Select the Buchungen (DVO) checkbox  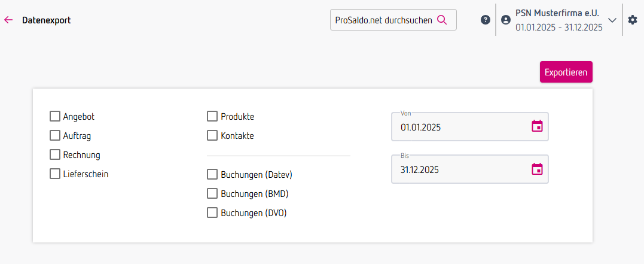212,213
